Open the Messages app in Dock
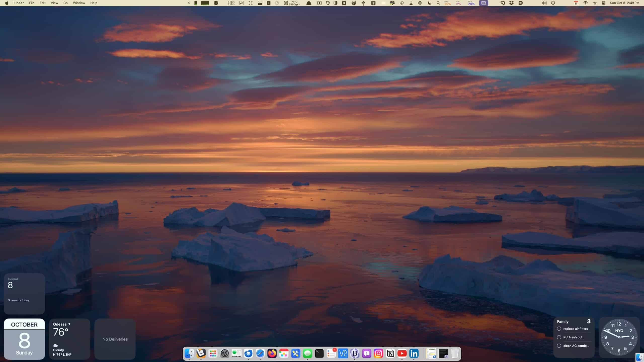This screenshot has width=644, height=362. [307, 353]
